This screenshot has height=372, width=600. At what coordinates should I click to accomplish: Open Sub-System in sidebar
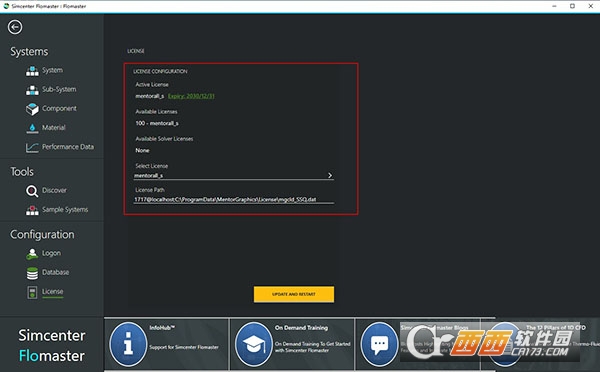(x=59, y=89)
